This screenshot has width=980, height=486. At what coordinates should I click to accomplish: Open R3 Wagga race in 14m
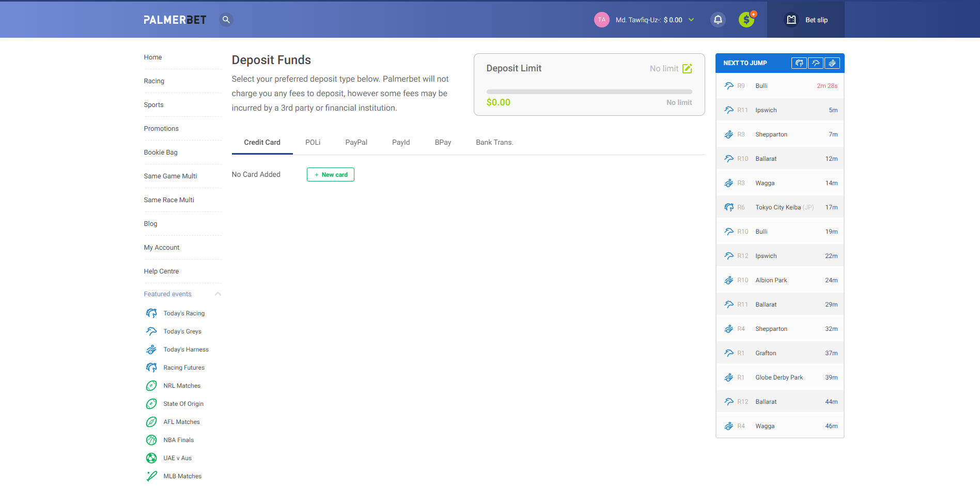pyautogui.click(x=780, y=183)
